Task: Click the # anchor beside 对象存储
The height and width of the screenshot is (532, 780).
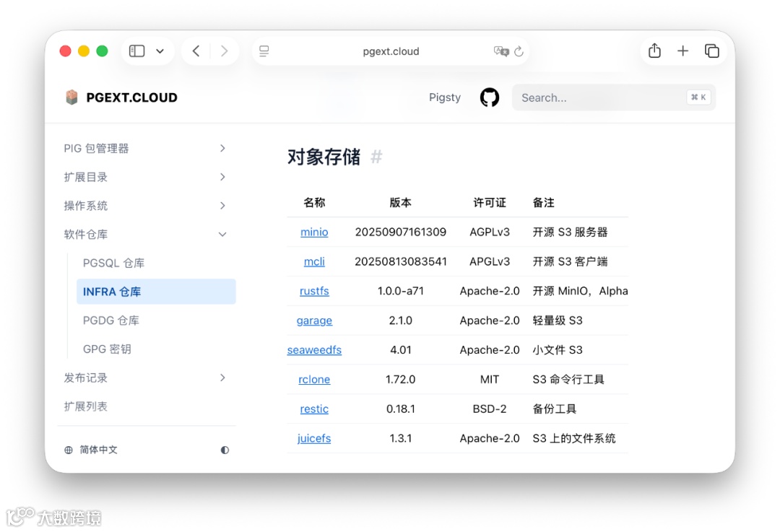Action: click(x=376, y=157)
